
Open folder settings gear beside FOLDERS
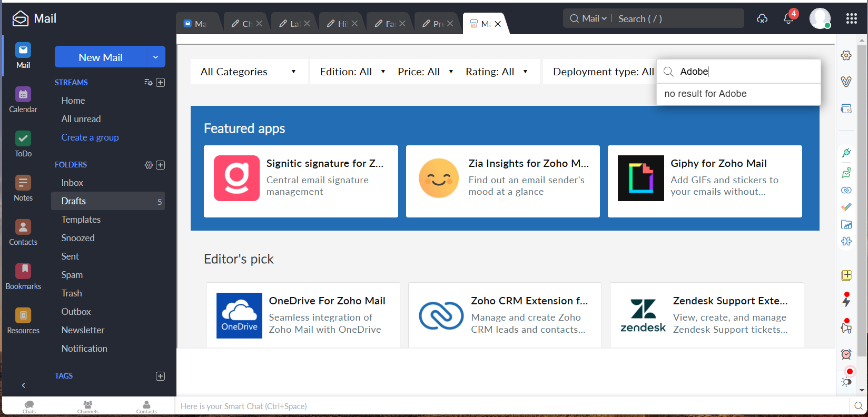click(149, 165)
